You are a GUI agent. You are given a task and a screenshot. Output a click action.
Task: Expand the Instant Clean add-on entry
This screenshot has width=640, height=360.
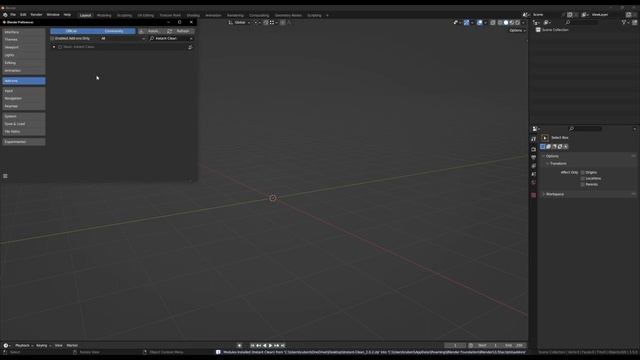(x=54, y=47)
